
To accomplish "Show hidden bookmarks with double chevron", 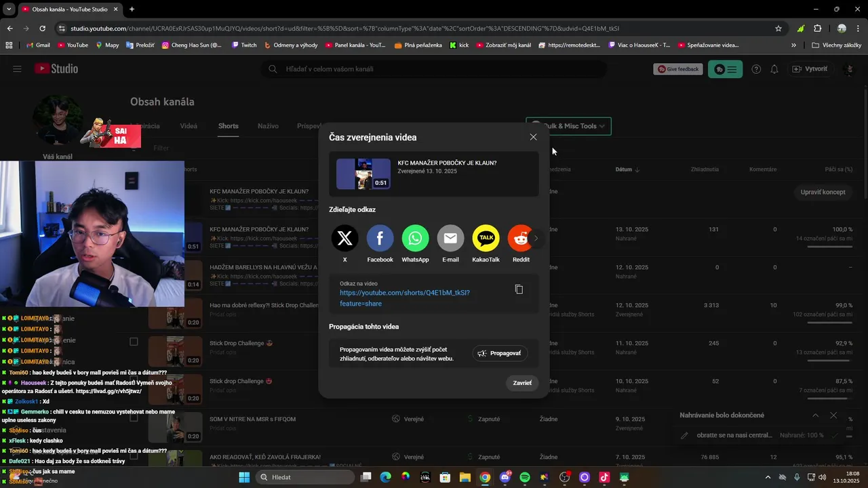I will pos(793,45).
